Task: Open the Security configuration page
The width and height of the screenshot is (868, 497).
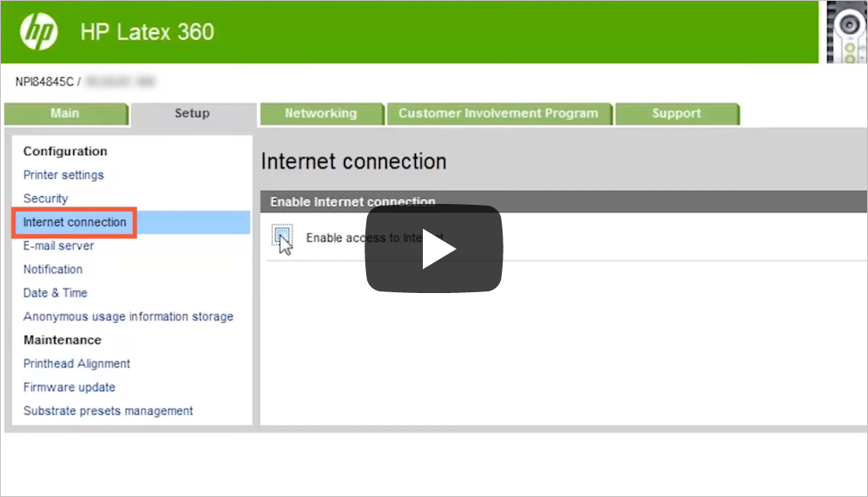Action: point(45,199)
